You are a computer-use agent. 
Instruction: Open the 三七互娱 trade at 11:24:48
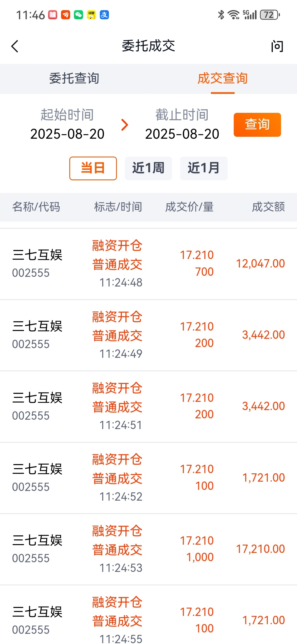click(148, 264)
